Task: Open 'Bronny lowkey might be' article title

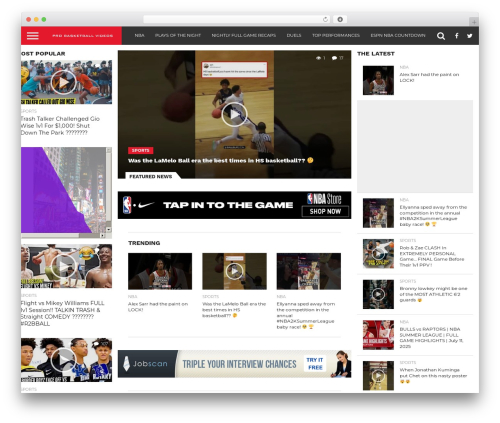Action: tap(433, 294)
